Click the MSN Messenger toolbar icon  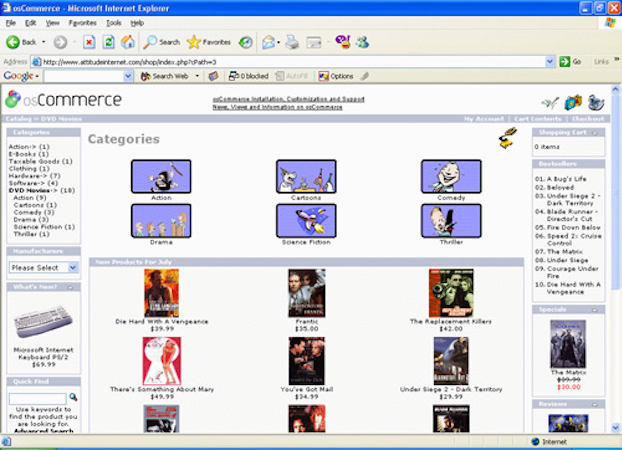pyautogui.click(x=362, y=42)
